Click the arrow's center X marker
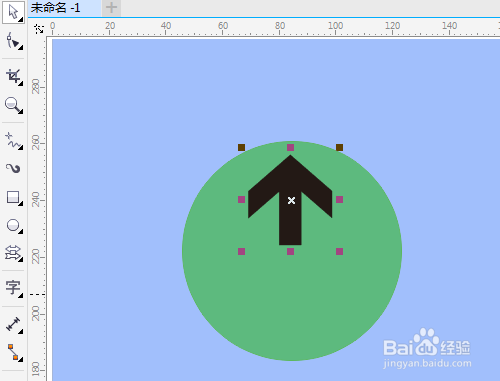This screenshot has height=381, width=500. [291, 200]
